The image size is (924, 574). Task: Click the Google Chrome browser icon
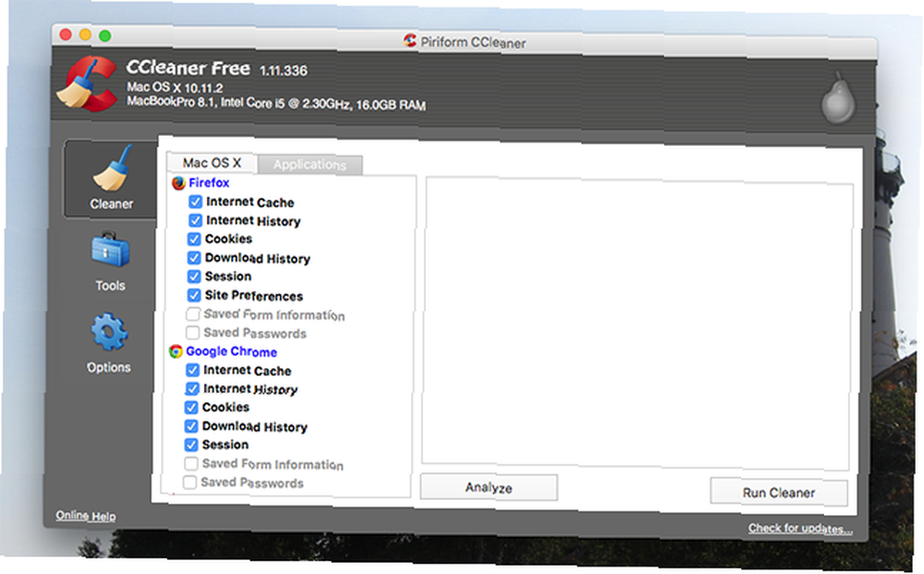click(x=176, y=352)
